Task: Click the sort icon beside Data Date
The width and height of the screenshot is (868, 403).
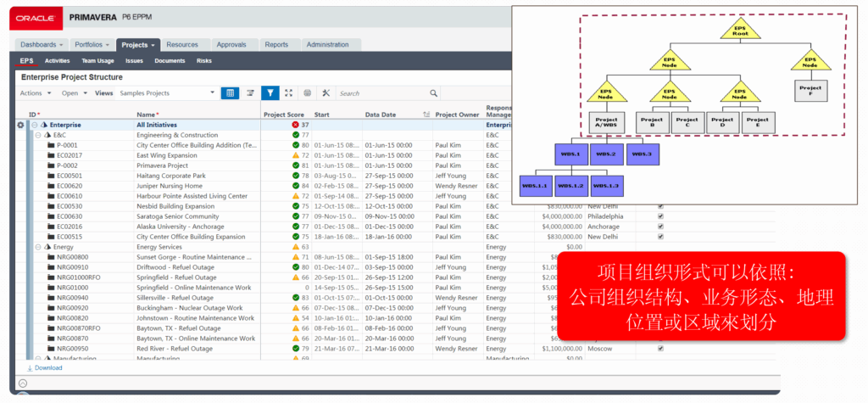Action: coord(426,115)
